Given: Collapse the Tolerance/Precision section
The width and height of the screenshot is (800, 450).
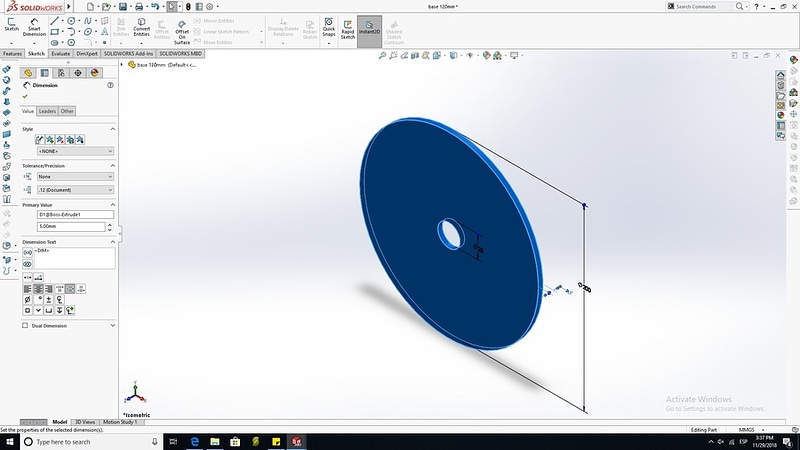Looking at the screenshot, I should (x=113, y=166).
